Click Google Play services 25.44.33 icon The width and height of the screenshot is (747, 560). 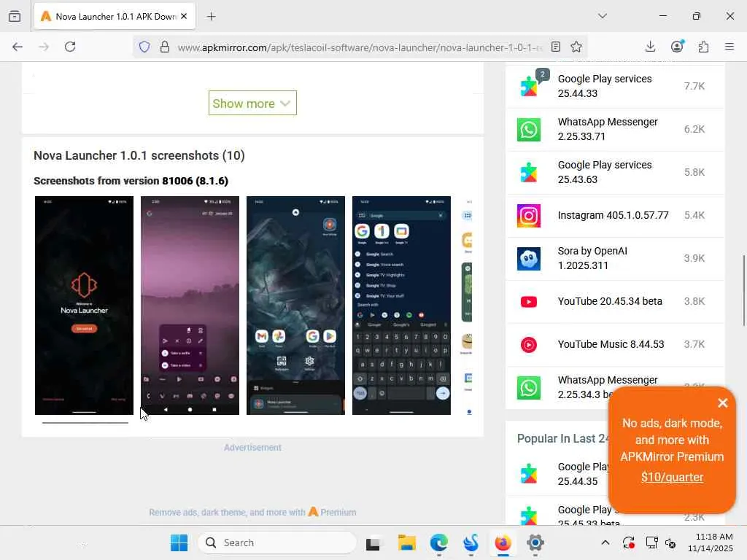click(529, 86)
